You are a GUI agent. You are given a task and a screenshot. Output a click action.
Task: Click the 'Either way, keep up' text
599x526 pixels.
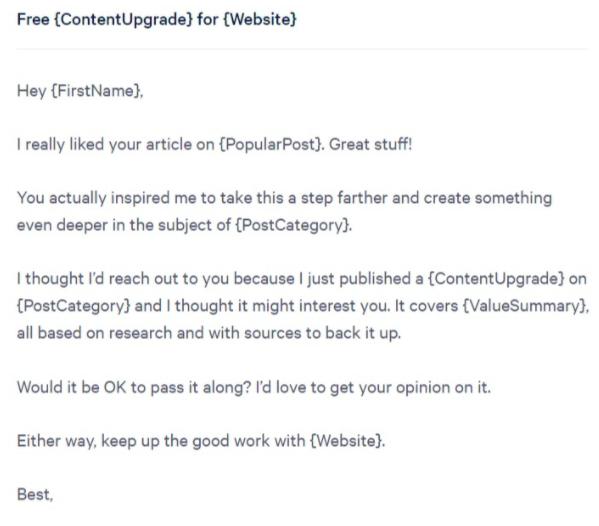tap(88, 441)
